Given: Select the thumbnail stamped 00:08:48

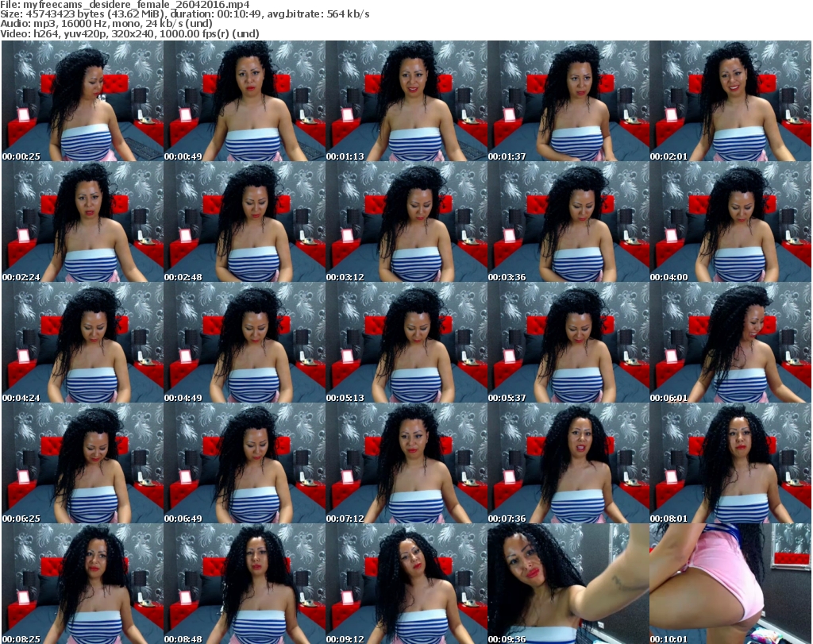Looking at the screenshot, I should [245, 584].
